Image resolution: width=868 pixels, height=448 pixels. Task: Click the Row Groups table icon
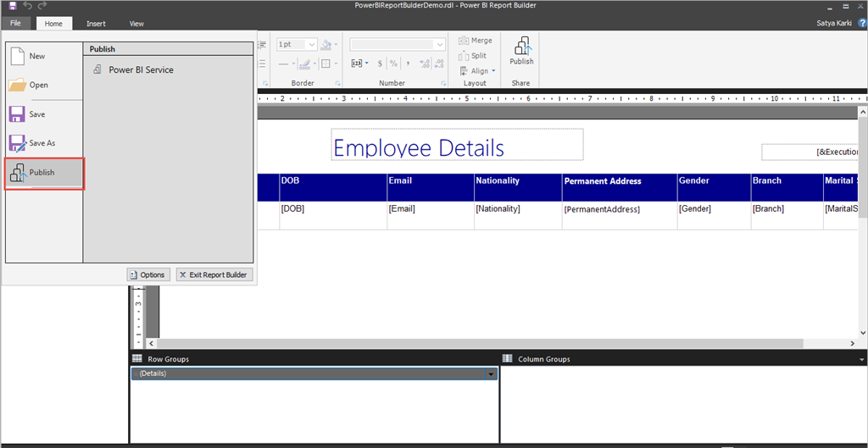(x=137, y=358)
